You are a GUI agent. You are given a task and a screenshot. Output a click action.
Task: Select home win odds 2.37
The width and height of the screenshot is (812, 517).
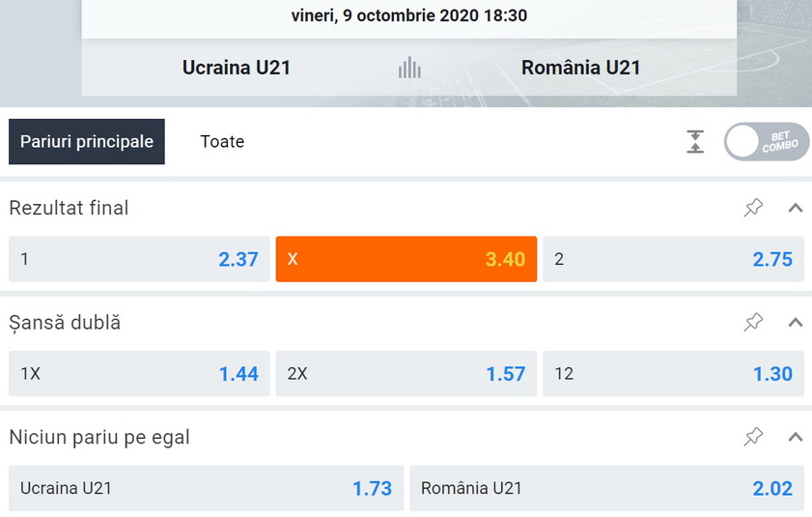click(x=139, y=259)
